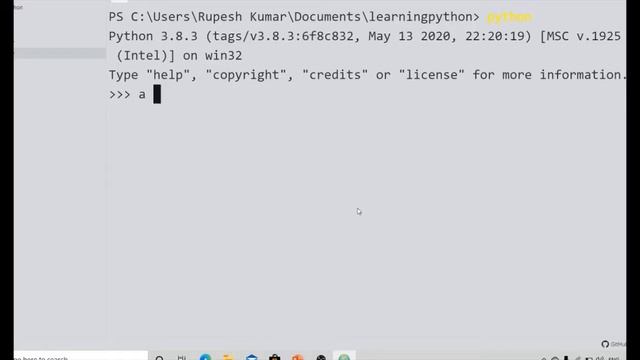Click the word "credits" in the terminal
Screen dimensions: 640x360
pos(335,75)
